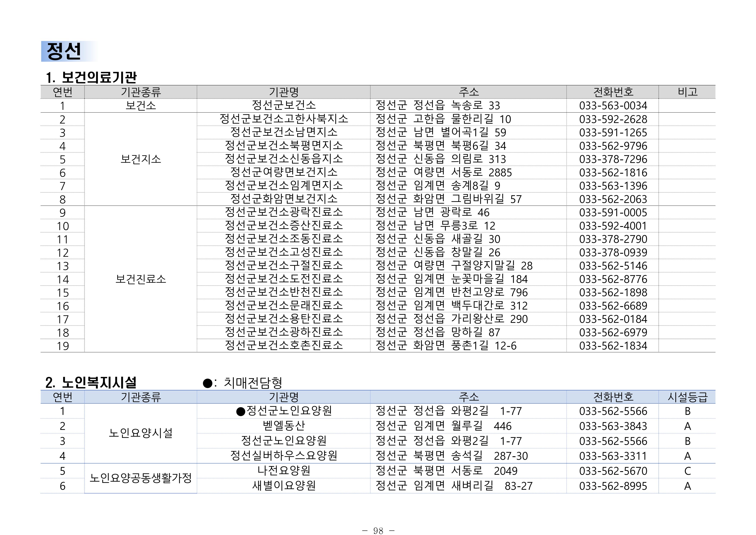Select phone number 033-562-1898
The width and height of the screenshot is (756, 535).
point(613,292)
